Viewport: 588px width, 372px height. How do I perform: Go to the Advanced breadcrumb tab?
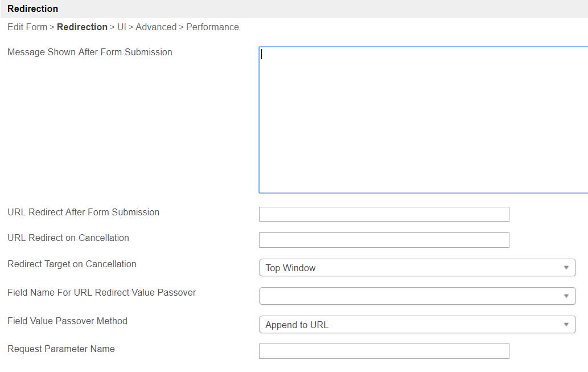(156, 27)
